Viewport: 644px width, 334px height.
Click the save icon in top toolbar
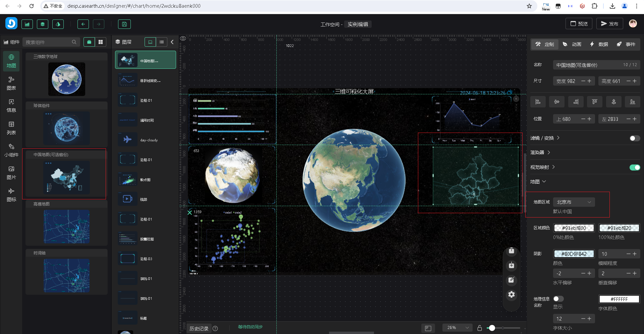(124, 24)
